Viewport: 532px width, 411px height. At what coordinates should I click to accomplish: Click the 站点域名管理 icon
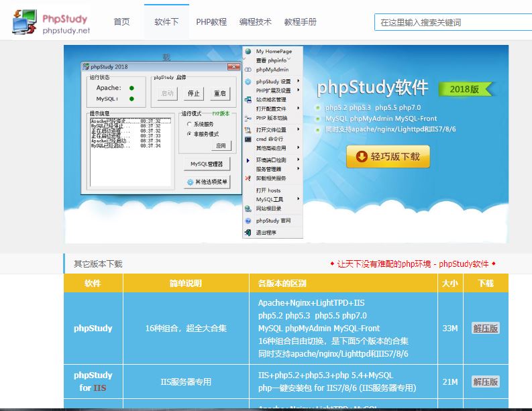tap(248, 99)
